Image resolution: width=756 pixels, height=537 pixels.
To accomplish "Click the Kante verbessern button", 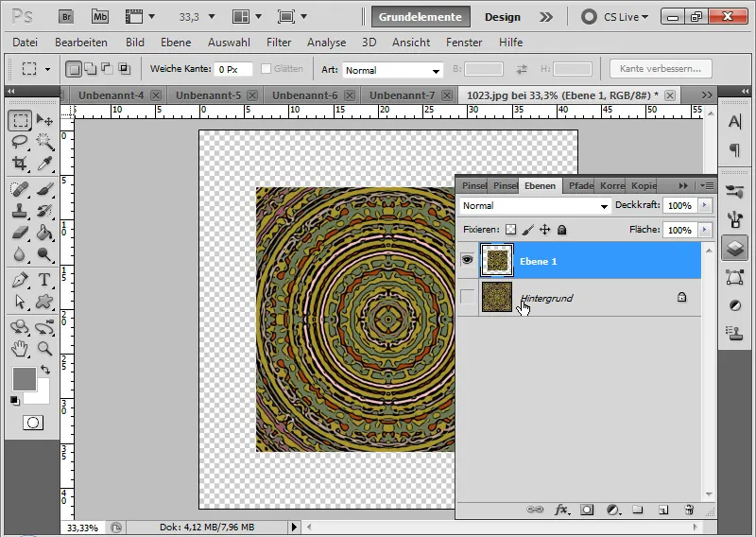I will click(x=661, y=68).
